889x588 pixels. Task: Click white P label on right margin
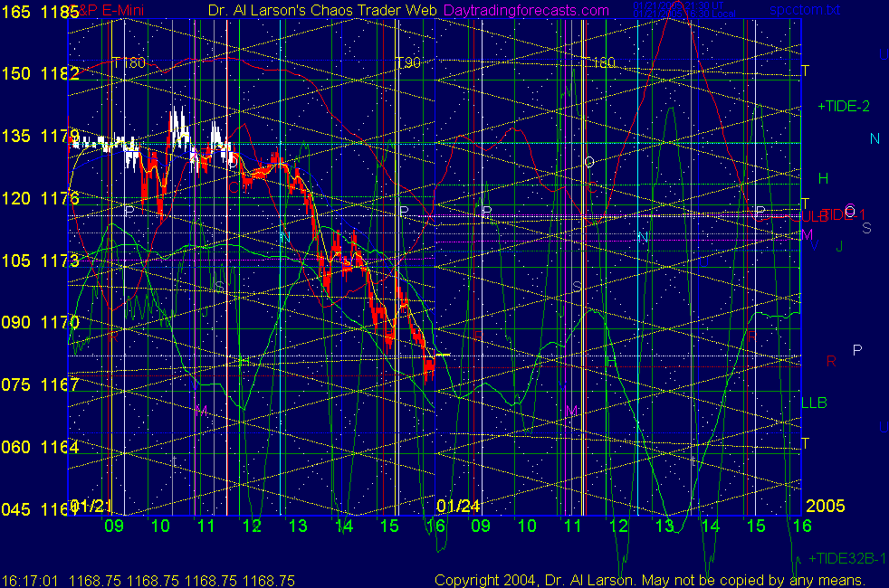[x=857, y=350]
